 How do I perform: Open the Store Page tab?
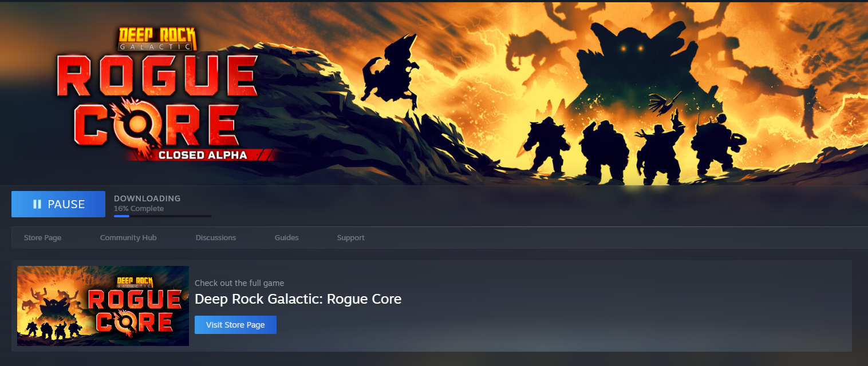point(42,237)
